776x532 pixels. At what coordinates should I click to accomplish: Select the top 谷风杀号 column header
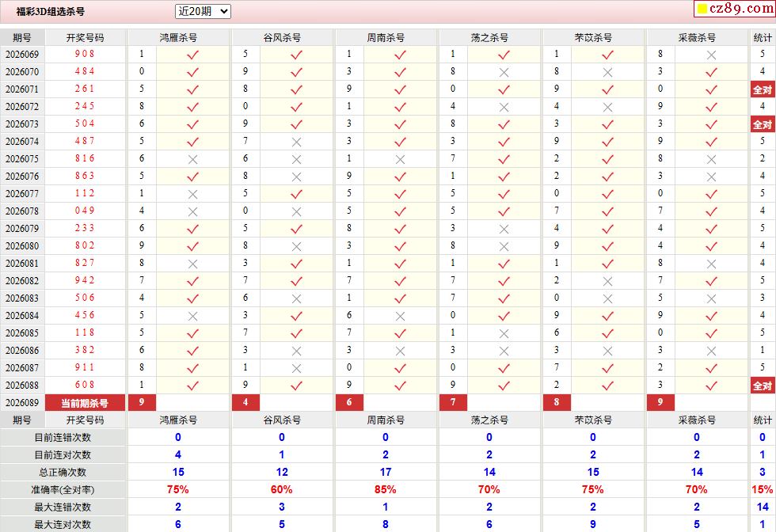click(x=282, y=38)
